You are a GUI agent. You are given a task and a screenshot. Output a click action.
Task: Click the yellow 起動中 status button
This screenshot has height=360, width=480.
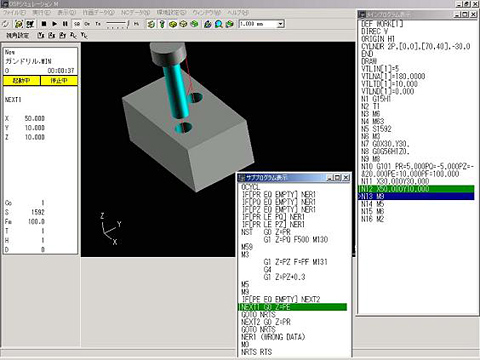(x=22, y=81)
